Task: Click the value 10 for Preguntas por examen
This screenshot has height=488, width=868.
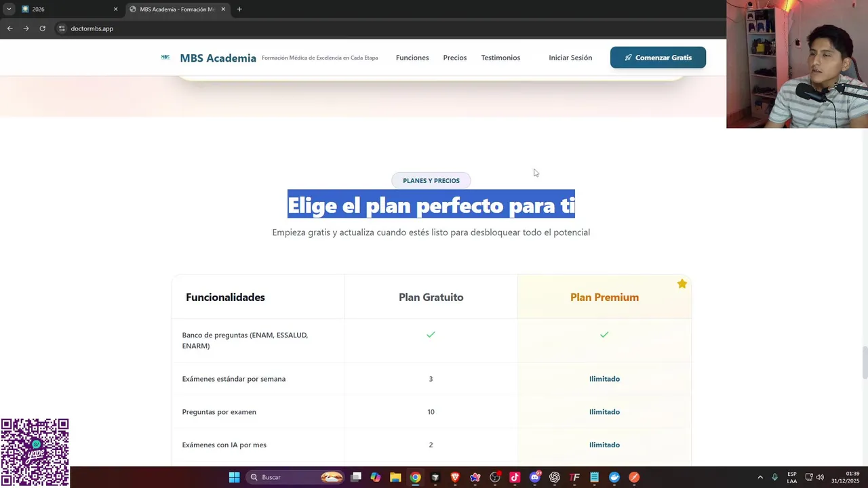Action: pos(431,412)
